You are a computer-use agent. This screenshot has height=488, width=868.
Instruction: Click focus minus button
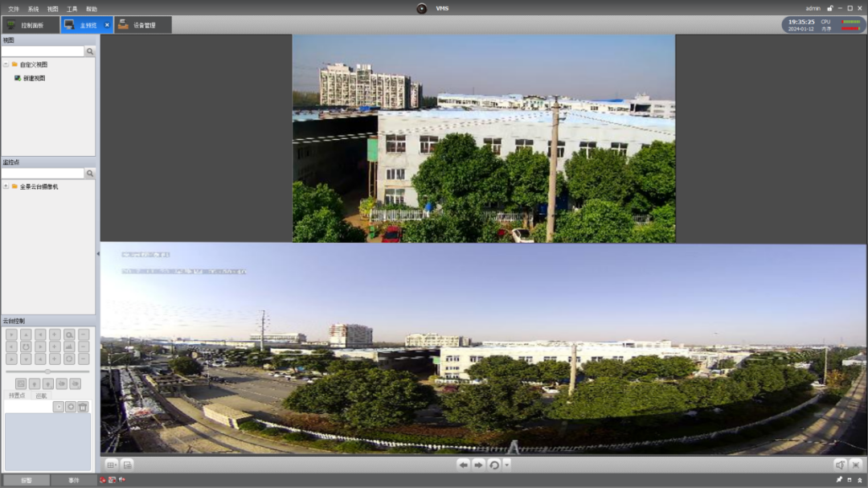coord(84,347)
